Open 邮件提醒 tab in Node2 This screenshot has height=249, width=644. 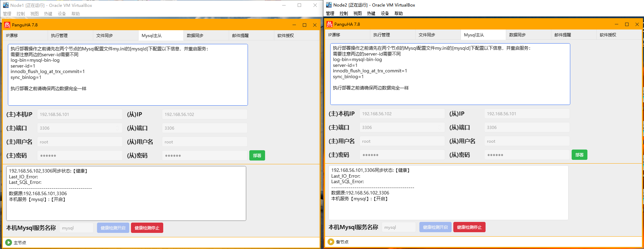click(574, 35)
